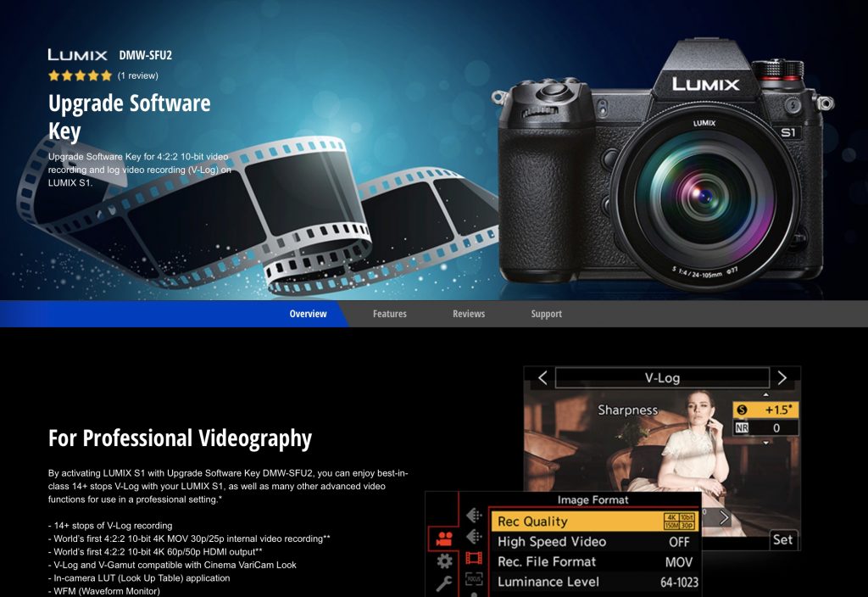
Task: Click the Sharpness +1.5 value box
Action: point(765,410)
